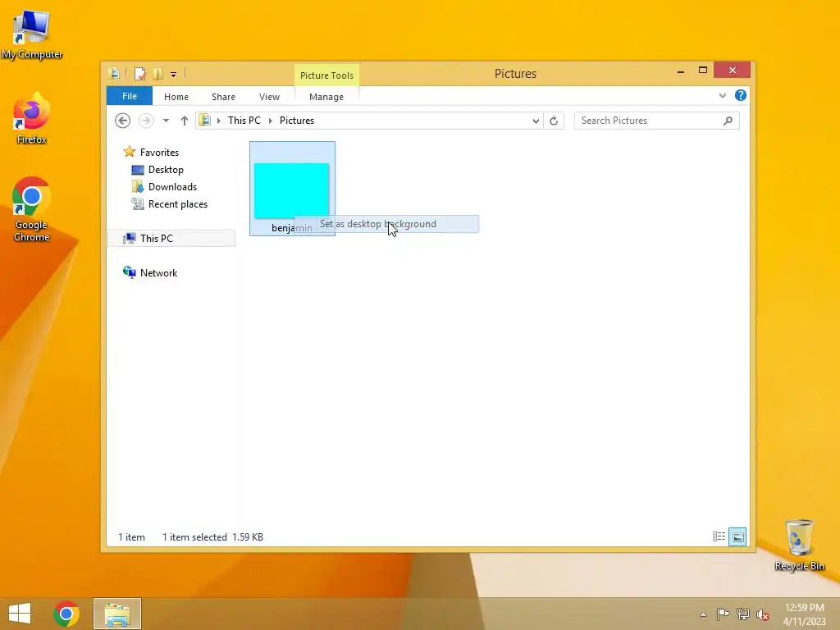
Task: Open the Google Chrome desktop shortcut
Action: point(32,209)
